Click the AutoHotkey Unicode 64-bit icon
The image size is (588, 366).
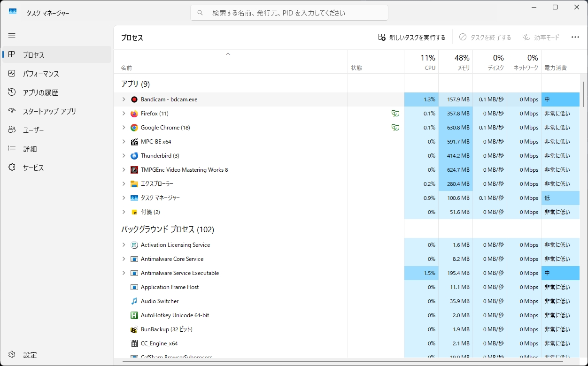(x=134, y=315)
